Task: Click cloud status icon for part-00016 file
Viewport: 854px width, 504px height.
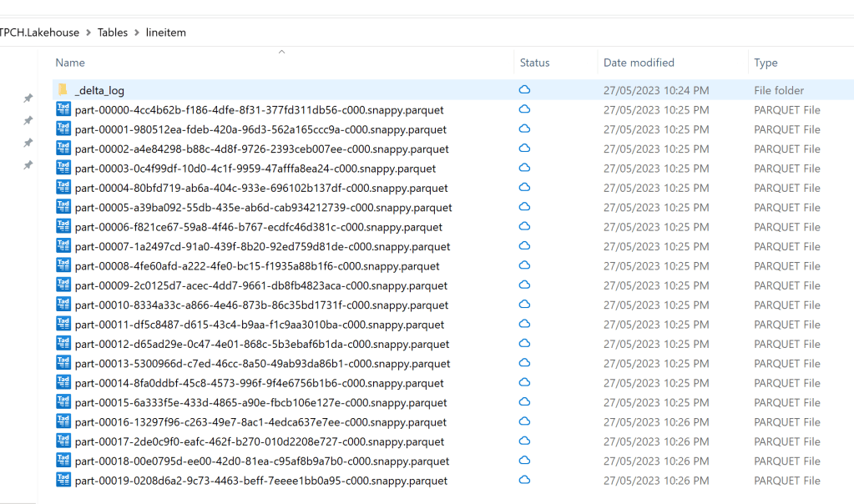Action: (525, 422)
